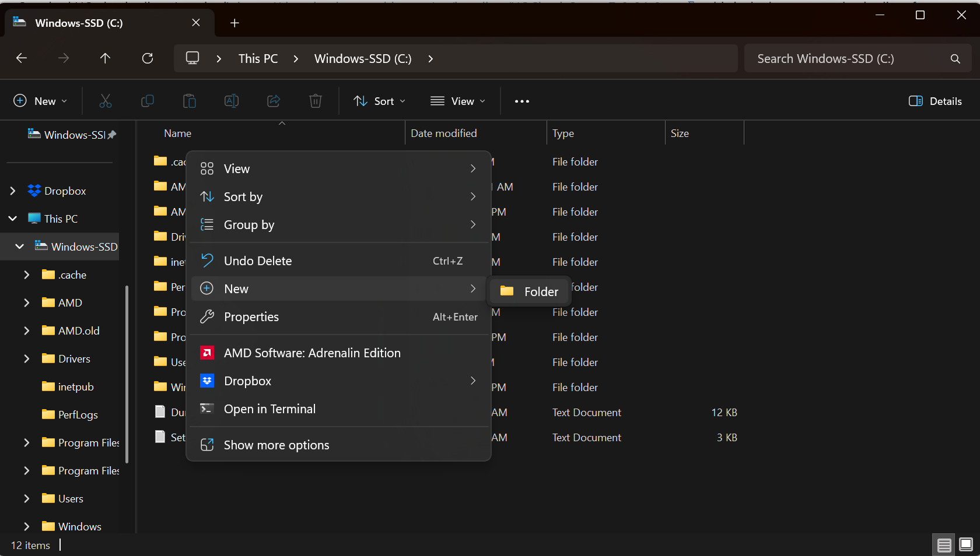Collapse the This PC tree node
980x556 pixels.
pos(13,219)
